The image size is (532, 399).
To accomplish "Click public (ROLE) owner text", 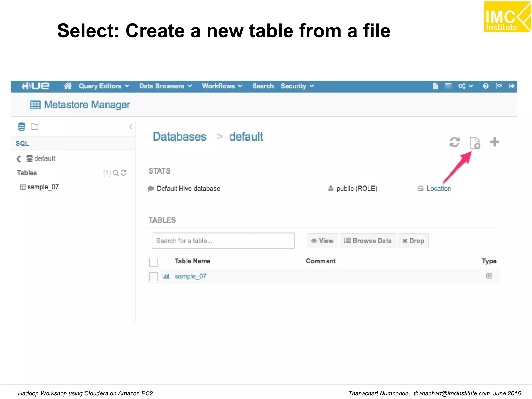I will pyautogui.click(x=357, y=189).
